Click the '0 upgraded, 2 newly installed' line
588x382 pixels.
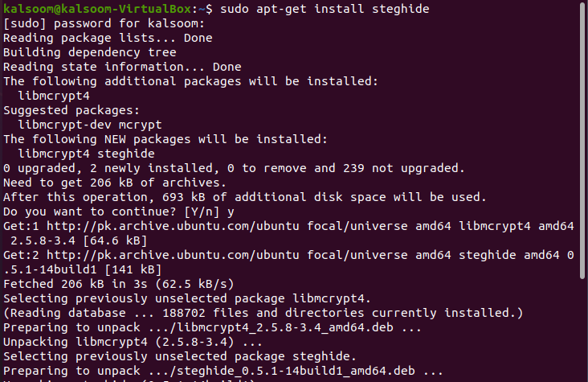[x=234, y=168]
